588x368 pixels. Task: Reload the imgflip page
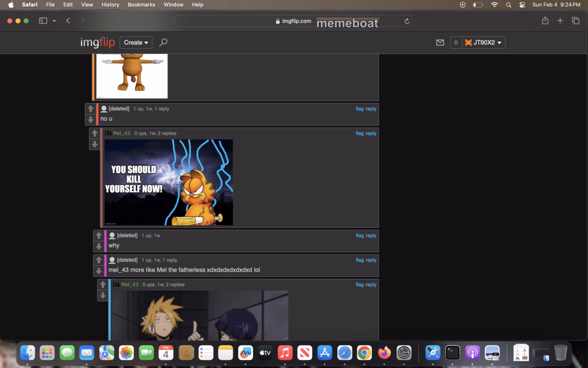click(x=407, y=21)
